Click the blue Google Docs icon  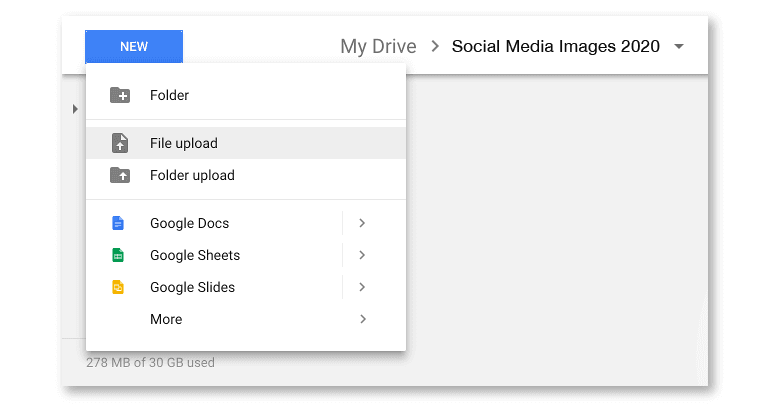118,223
